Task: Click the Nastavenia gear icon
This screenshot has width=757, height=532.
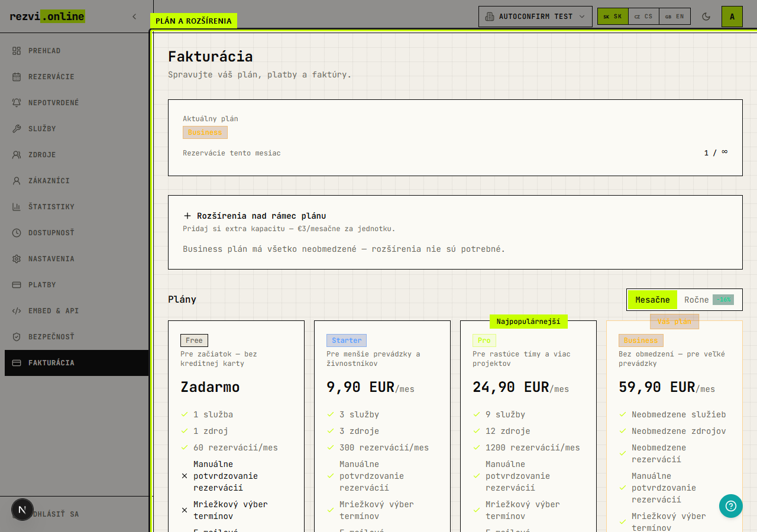Action: point(17,259)
